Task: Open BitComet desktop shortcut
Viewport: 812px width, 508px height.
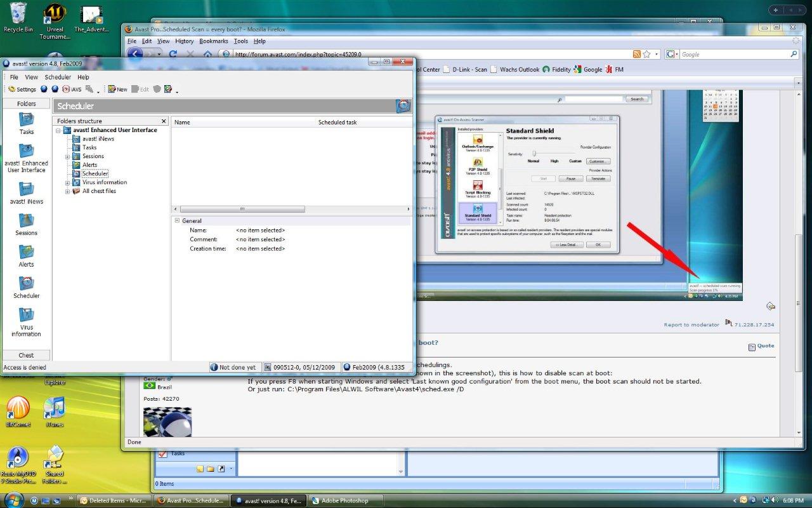Action: coord(18,411)
